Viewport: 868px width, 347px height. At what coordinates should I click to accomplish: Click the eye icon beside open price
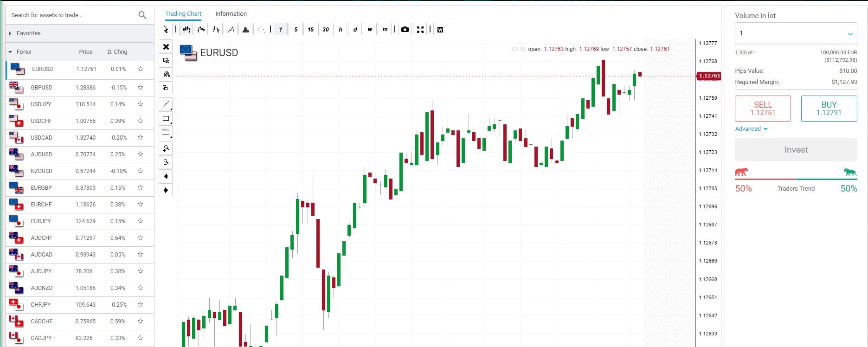(x=514, y=49)
